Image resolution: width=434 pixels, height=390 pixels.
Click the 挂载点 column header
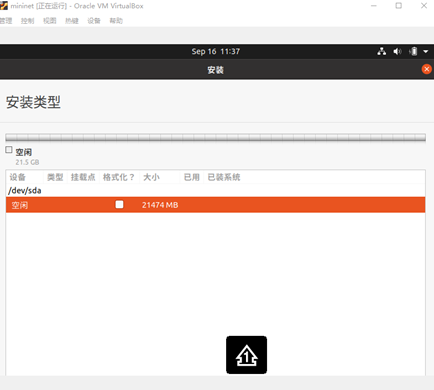pyautogui.click(x=83, y=177)
